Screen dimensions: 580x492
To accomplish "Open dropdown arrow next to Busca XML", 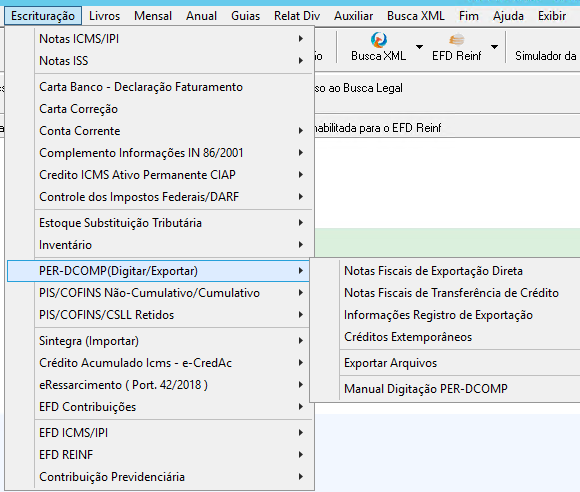I will (419, 47).
